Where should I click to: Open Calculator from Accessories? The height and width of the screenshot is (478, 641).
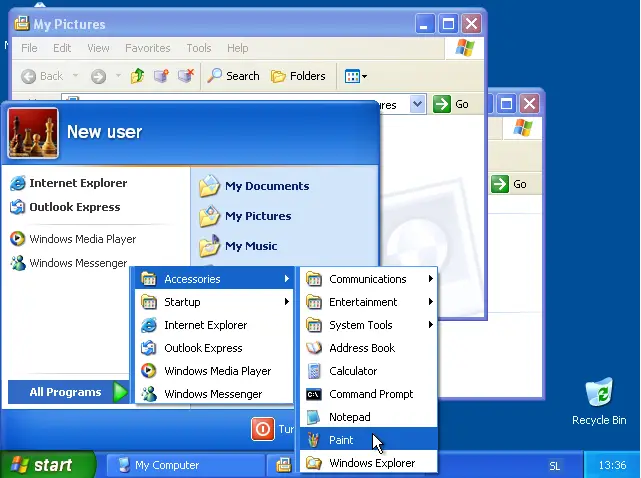(368, 371)
